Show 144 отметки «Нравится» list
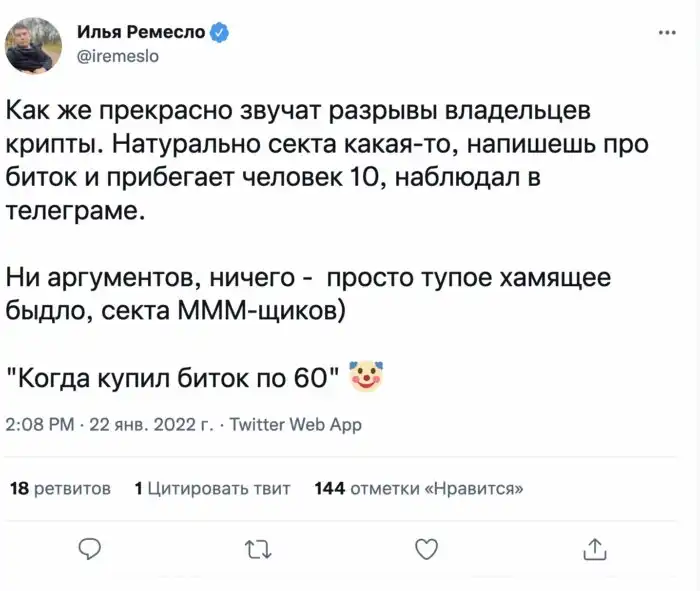Screen dimensions: 700x591 [x=419, y=489]
